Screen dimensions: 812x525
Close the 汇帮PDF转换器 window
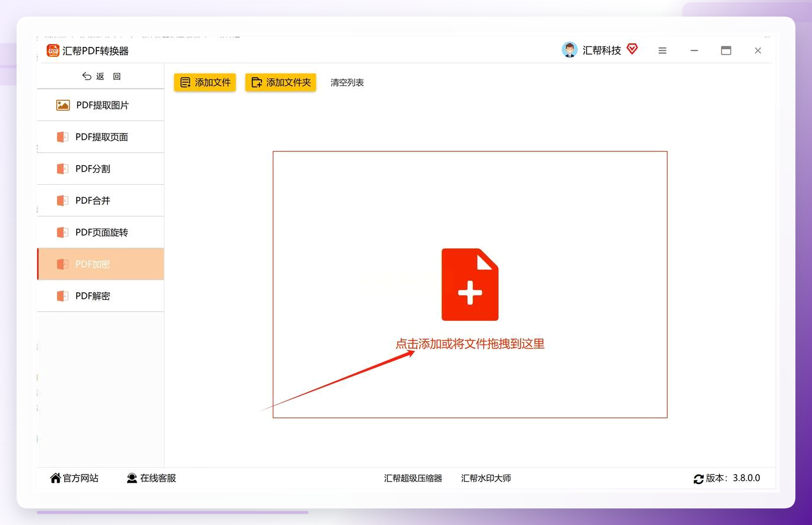click(x=758, y=50)
